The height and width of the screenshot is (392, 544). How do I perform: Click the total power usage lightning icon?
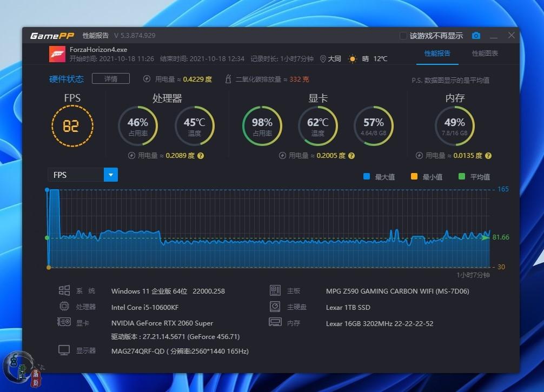pyautogui.click(x=147, y=79)
